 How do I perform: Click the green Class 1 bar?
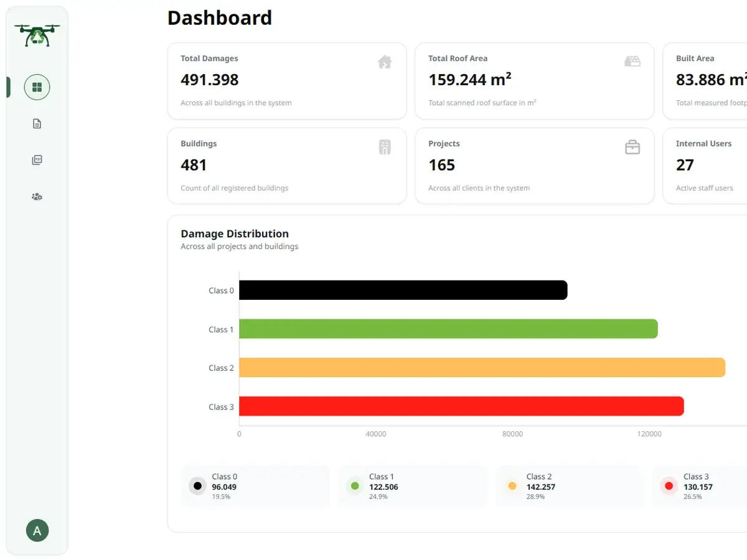[449, 329]
